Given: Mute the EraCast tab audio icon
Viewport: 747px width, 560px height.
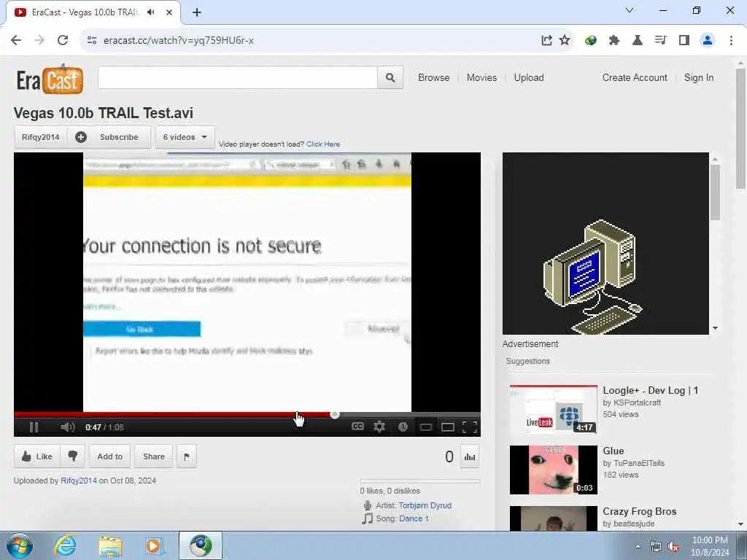Looking at the screenshot, I should click(x=150, y=12).
